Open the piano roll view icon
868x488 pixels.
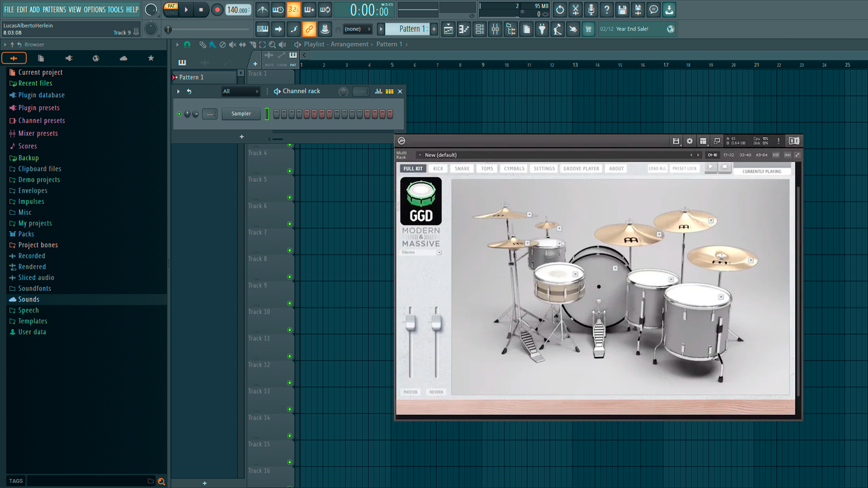464,29
